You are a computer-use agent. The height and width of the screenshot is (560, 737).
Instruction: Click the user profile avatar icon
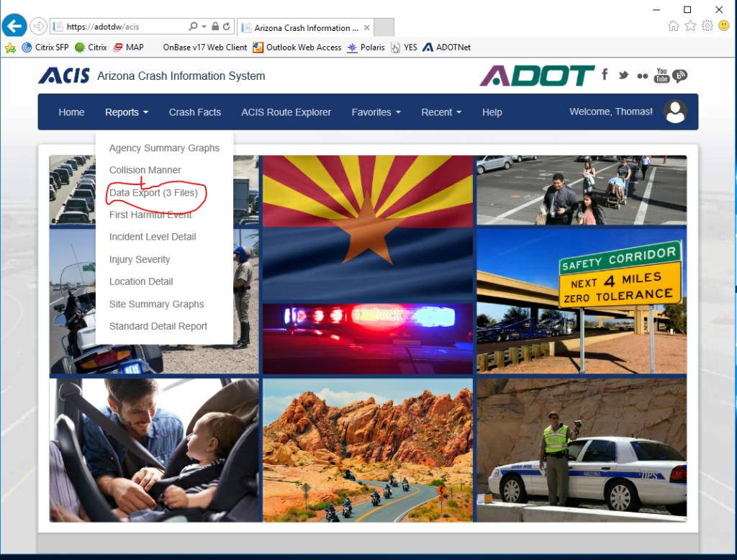[x=675, y=112]
